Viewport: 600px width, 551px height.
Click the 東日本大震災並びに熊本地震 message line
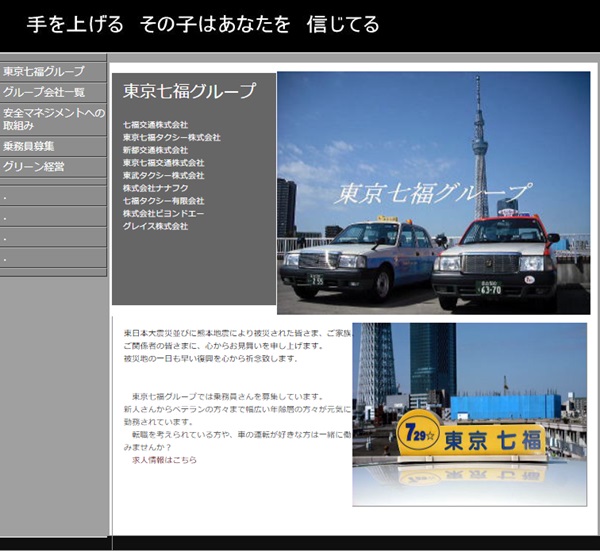(237, 333)
